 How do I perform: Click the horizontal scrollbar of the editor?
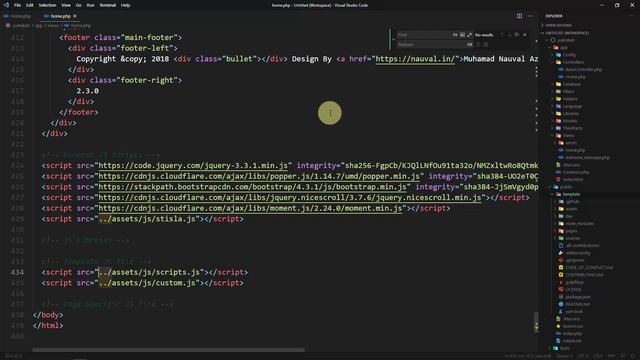169,350
